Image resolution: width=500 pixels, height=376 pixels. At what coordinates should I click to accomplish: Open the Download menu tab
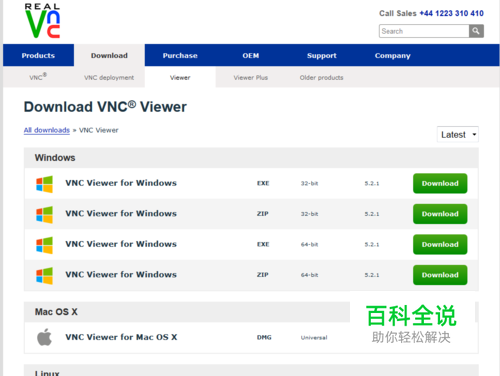click(x=109, y=55)
